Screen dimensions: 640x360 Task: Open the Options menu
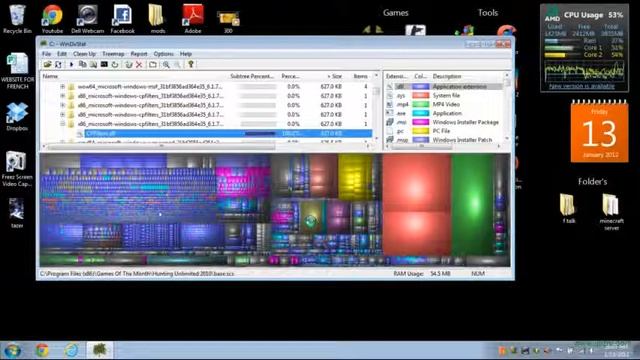pyautogui.click(x=164, y=54)
